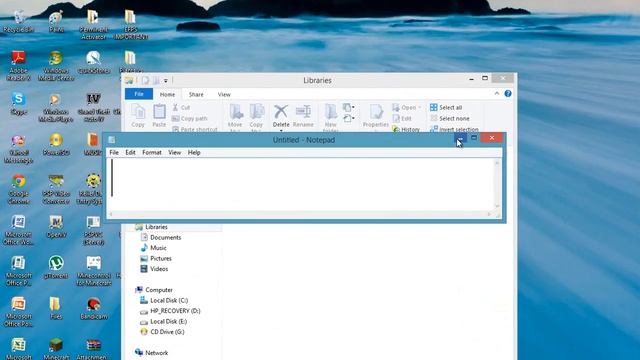Open the Microsoft Office Word desktop shortcut
This screenshot has height=360, width=640.
(x=18, y=230)
